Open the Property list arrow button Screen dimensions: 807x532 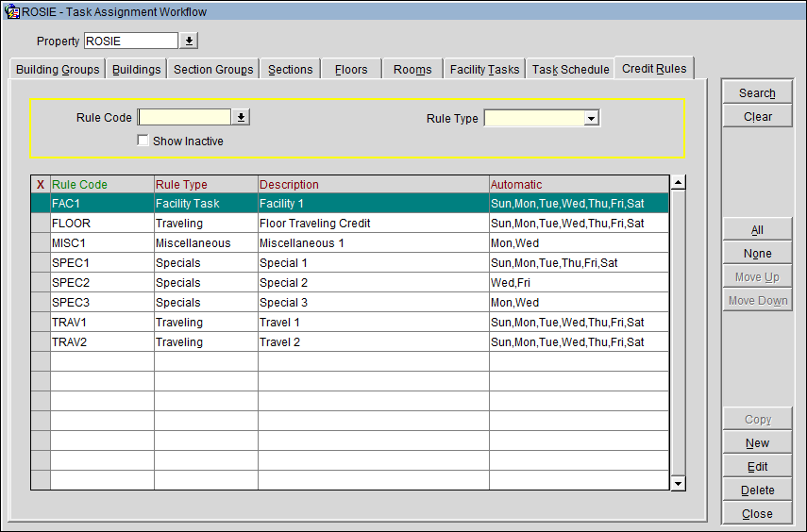pyautogui.click(x=189, y=41)
